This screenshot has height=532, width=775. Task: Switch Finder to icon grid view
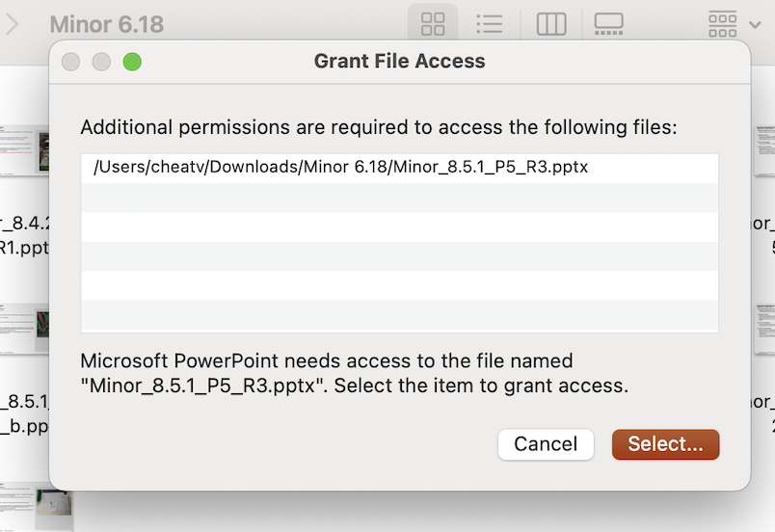click(433, 24)
